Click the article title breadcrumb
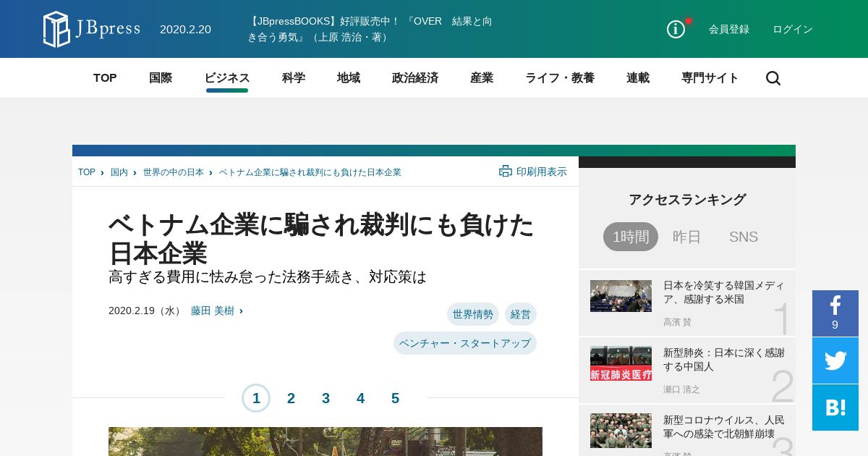Image resolution: width=868 pixels, height=456 pixels. 310,172
